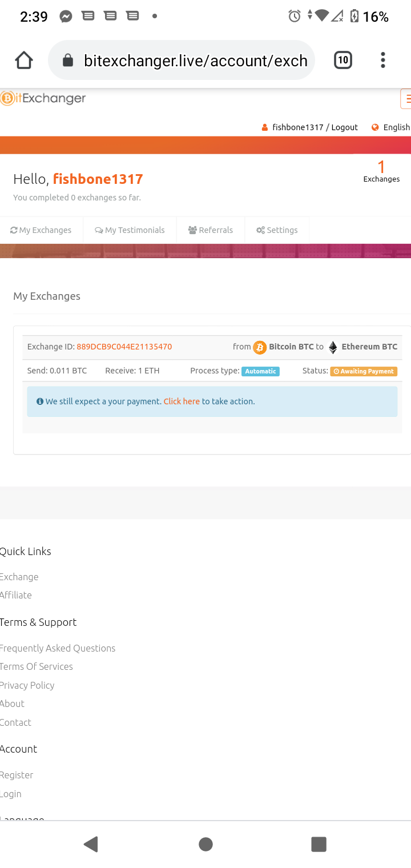Screen dimensions: 411x868
Task: Switch to the My Exchanges tab
Action: pyautogui.click(x=41, y=230)
